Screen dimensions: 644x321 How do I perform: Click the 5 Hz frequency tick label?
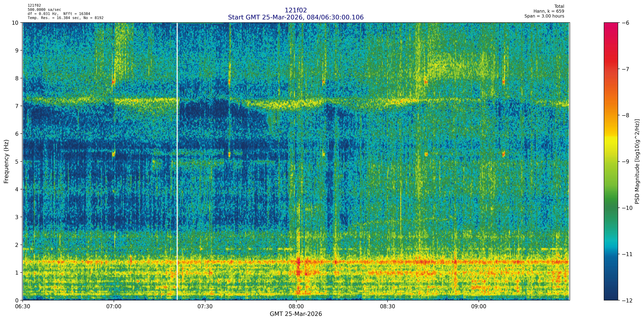(17, 162)
